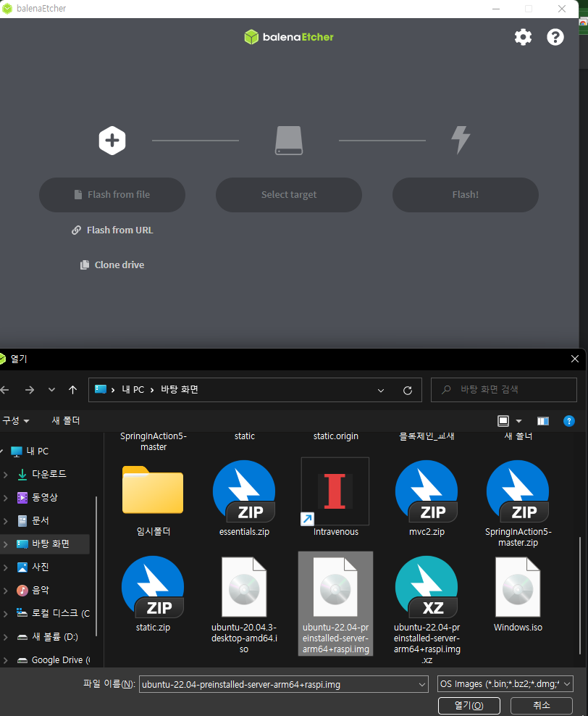Expand the 다운로드 tree node
This screenshot has width=588, height=716.
[x=6, y=475]
